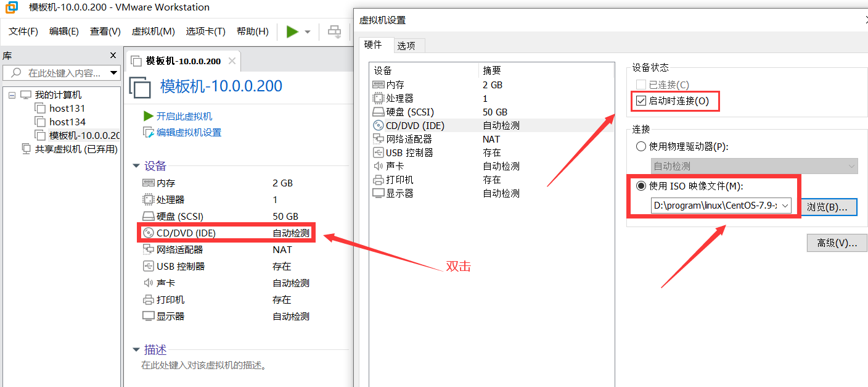868x387 pixels.
Task: Click 内存 device in the main window summary
Action: (166, 183)
